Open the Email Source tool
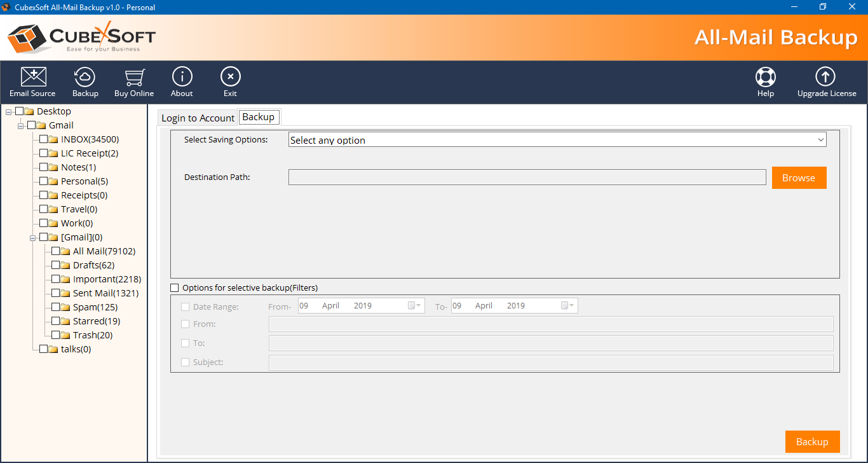The height and width of the screenshot is (463, 868). (32, 81)
